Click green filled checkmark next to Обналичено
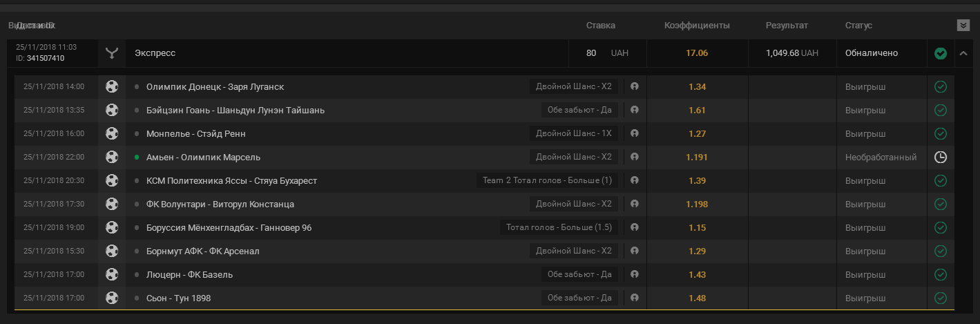This screenshot has height=324, width=980. (x=940, y=53)
